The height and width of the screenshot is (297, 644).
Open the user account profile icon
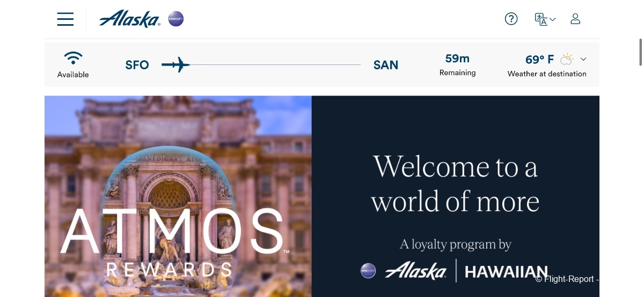(575, 19)
